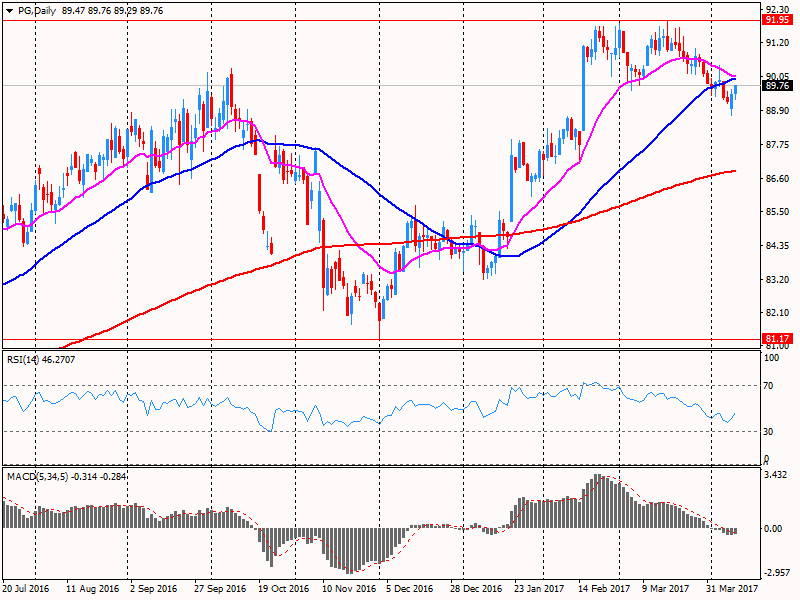This screenshot has width=800, height=600.
Task: Click the 2 Sep 2016 date label
Action: (x=154, y=588)
